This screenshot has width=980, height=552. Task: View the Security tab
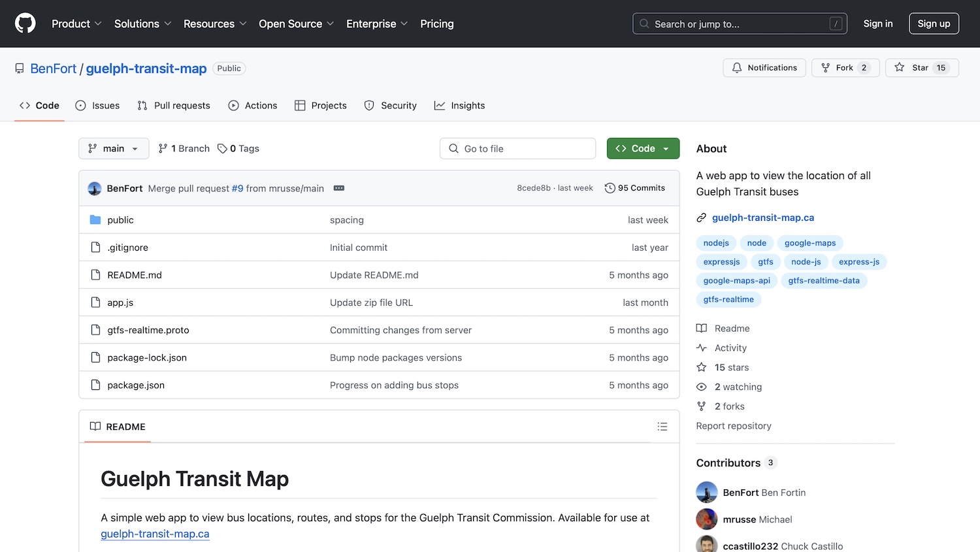pos(390,106)
